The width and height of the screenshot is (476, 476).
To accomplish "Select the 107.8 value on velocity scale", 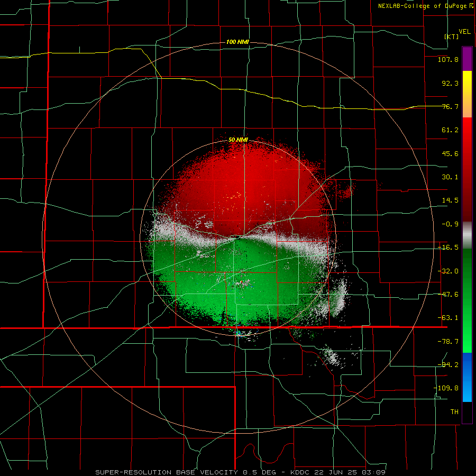I will (448, 59).
